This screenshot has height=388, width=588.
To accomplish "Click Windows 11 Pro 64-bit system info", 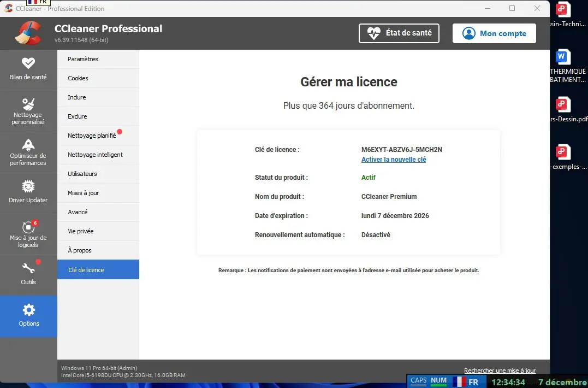I will tap(99, 368).
